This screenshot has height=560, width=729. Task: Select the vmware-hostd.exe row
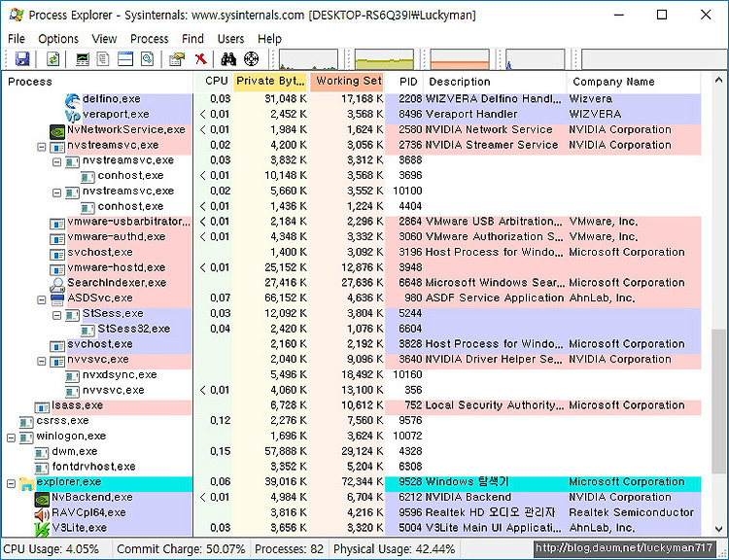352,267
